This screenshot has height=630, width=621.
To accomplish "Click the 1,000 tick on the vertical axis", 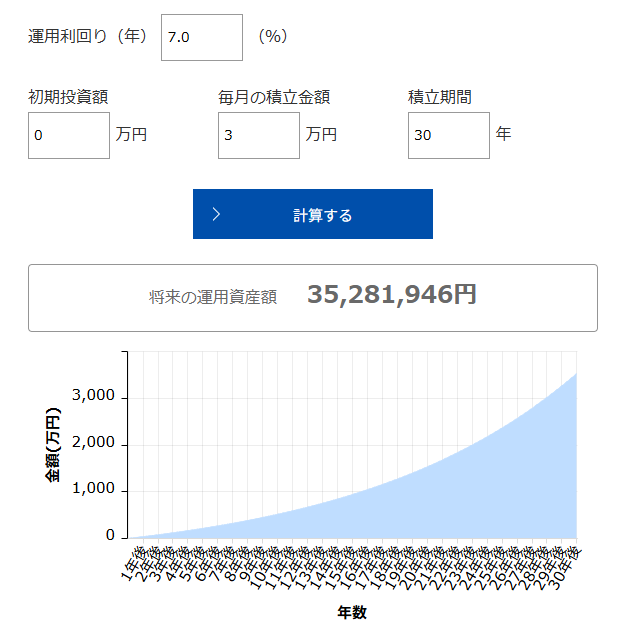I will pyautogui.click(x=98, y=490).
